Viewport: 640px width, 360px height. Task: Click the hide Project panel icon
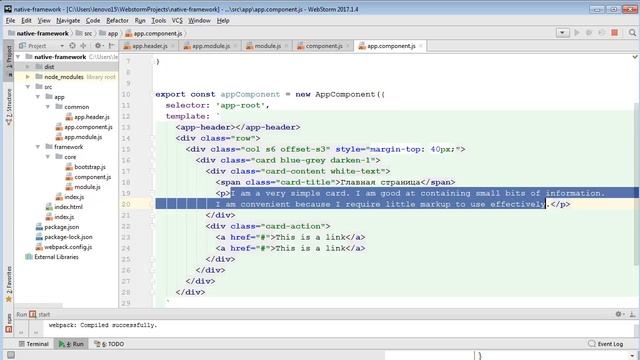[x=111, y=46]
